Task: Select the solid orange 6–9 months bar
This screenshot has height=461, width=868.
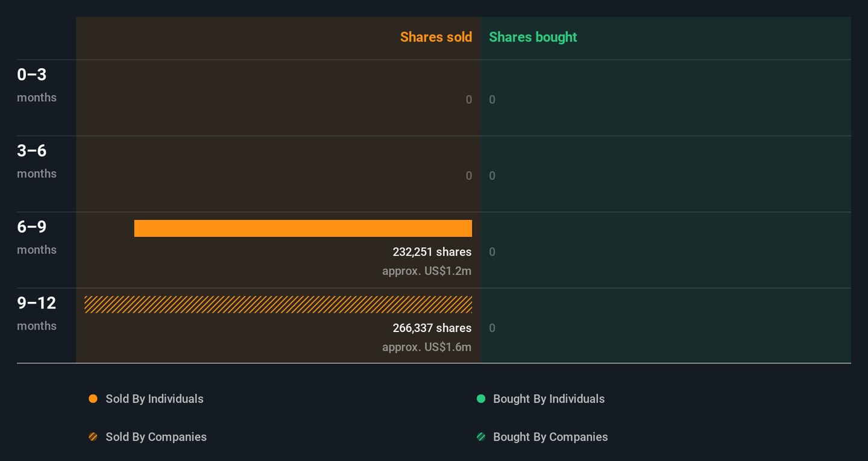Action: point(303,228)
